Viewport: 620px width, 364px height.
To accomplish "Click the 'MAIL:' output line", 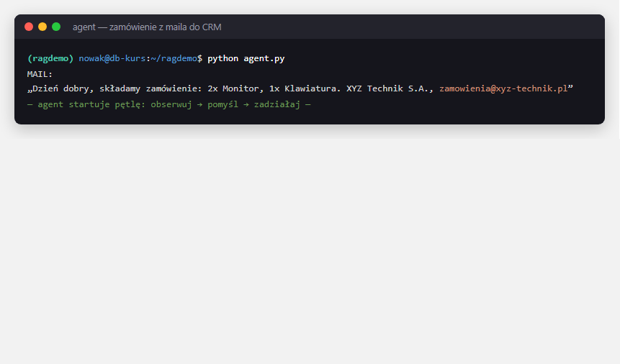I will click(40, 74).
